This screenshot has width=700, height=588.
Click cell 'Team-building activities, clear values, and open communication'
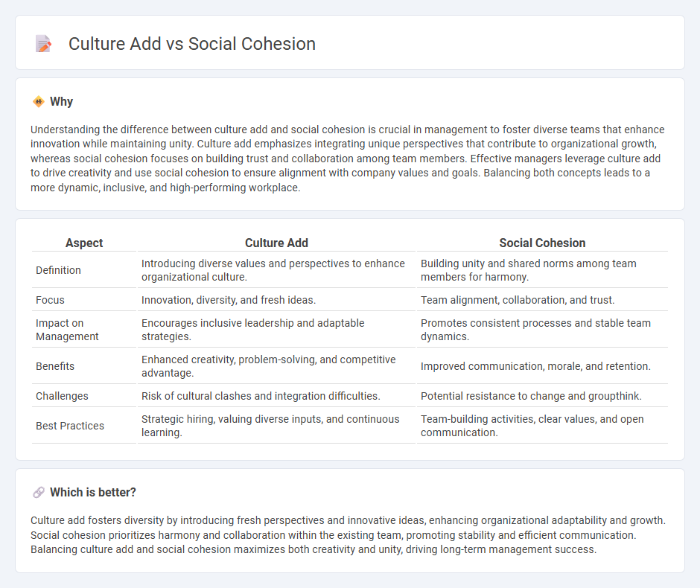coord(542,426)
